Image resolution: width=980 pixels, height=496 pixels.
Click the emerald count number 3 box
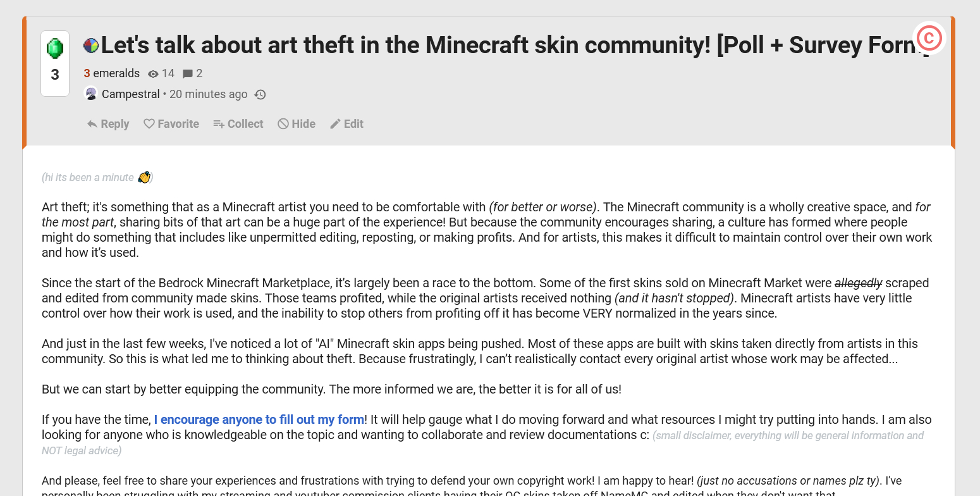click(x=55, y=75)
